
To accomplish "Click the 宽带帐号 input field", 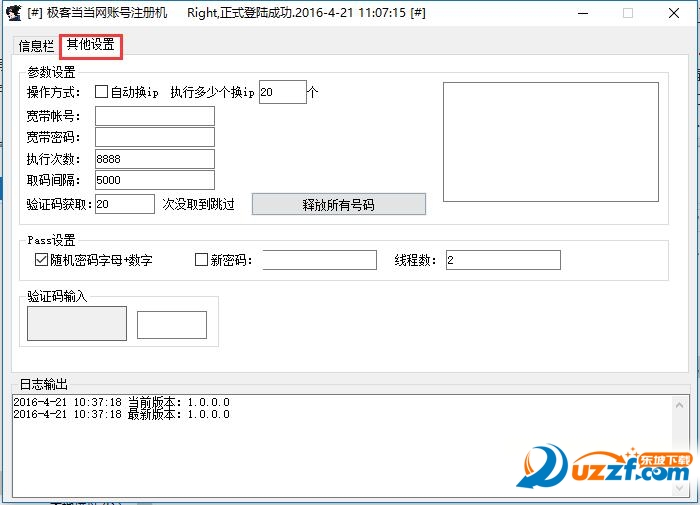I will (154, 116).
